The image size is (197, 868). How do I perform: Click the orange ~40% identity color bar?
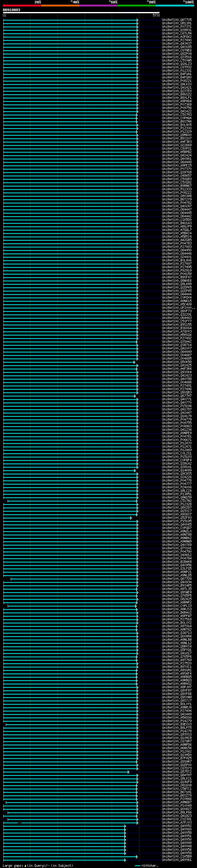(x=60, y=6)
